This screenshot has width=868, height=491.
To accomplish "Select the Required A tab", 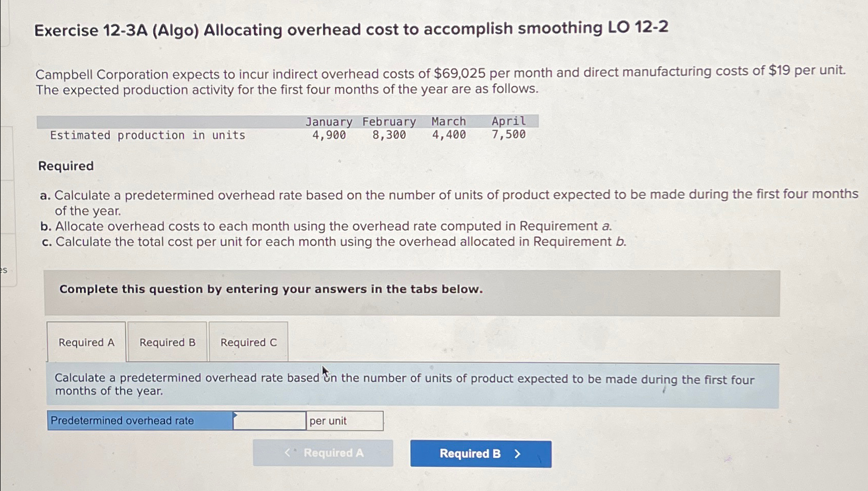I will (x=87, y=342).
